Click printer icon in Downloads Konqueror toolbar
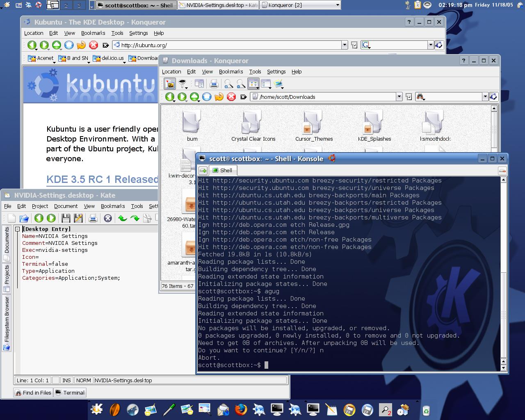Viewport: 525px width, 420px height. tap(214, 84)
